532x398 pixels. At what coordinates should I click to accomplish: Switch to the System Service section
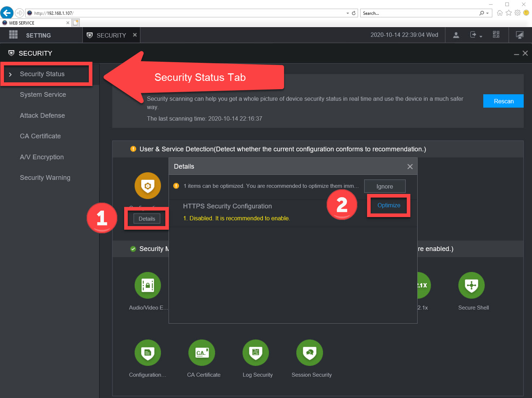(x=43, y=95)
